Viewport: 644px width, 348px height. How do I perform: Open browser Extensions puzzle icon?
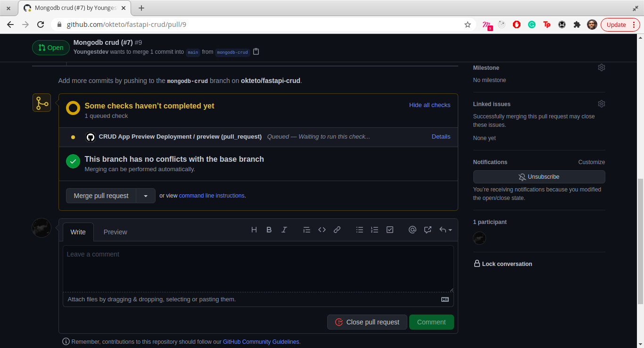tap(577, 25)
